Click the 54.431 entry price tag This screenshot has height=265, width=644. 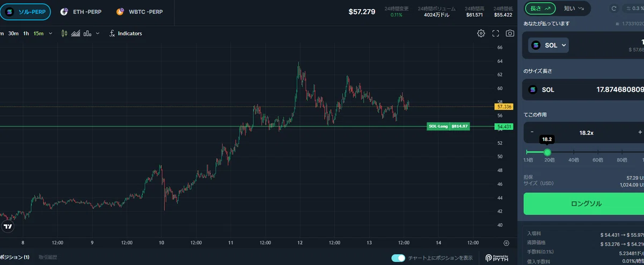point(503,127)
